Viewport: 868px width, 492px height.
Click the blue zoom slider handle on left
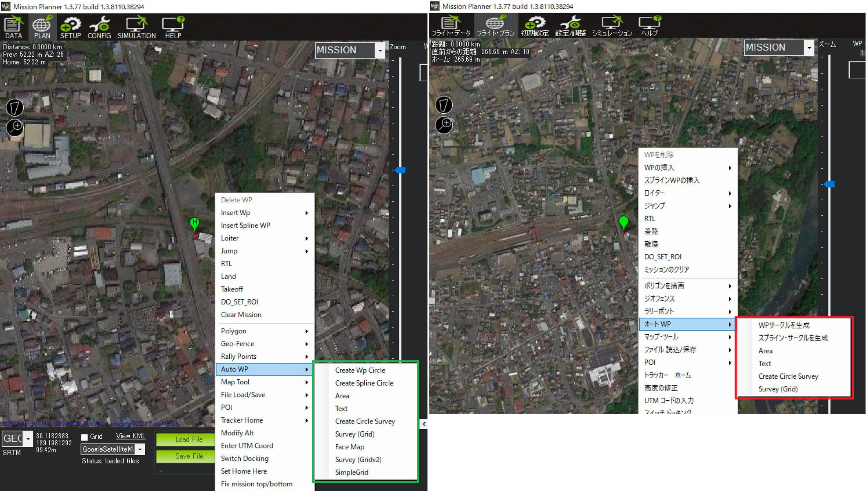point(401,170)
